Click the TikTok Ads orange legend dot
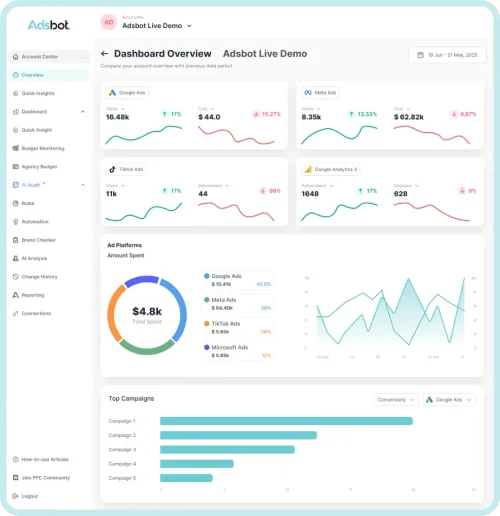Image resolution: width=500 pixels, height=516 pixels. point(207,323)
